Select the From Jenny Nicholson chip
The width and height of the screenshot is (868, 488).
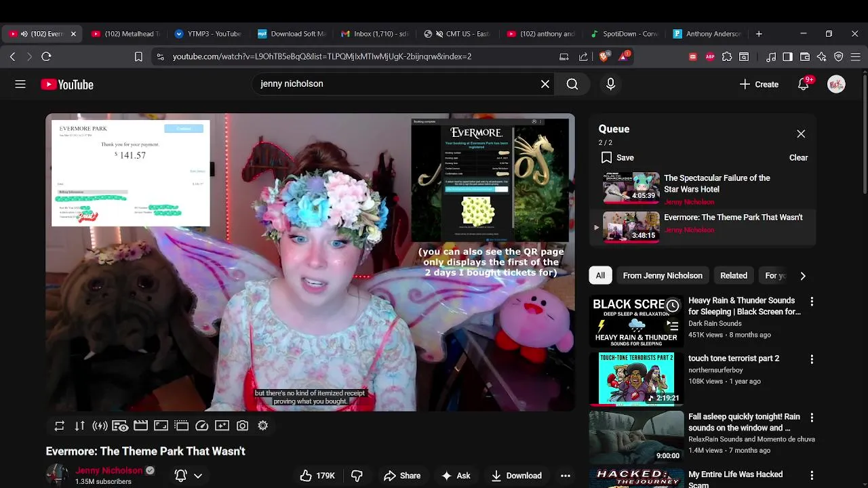pyautogui.click(x=663, y=276)
